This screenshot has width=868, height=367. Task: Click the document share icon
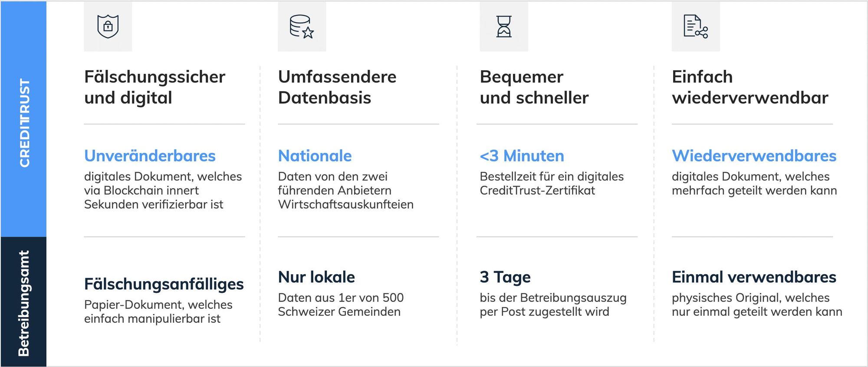(x=696, y=26)
